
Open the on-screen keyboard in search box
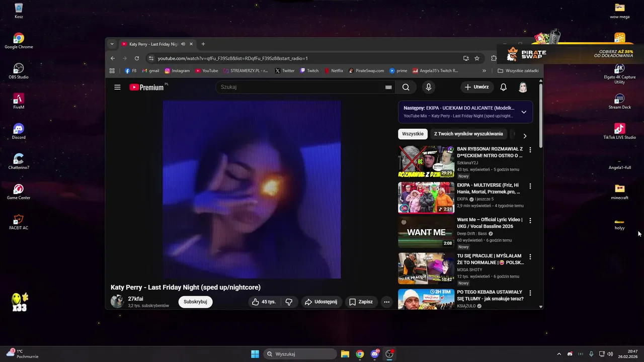[388, 87]
